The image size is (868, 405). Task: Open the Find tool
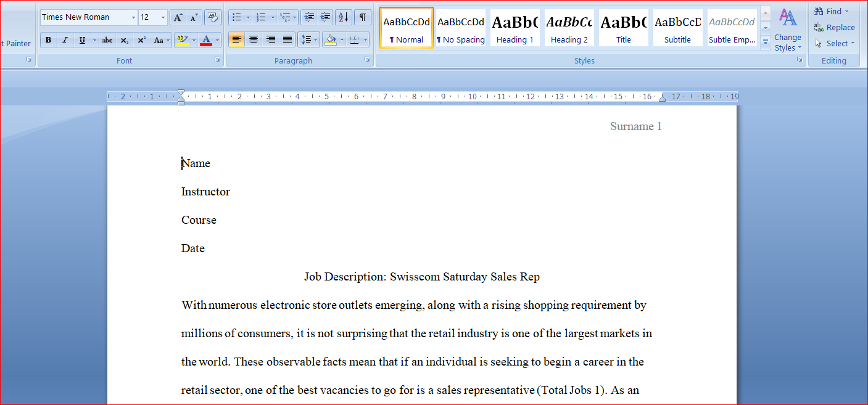click(831, 11)
